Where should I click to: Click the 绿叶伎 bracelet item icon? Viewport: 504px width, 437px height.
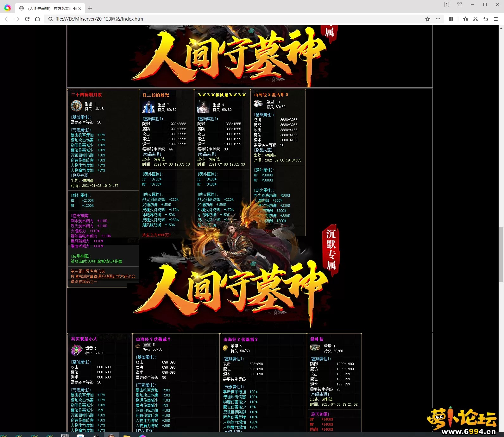coord(315,348)
